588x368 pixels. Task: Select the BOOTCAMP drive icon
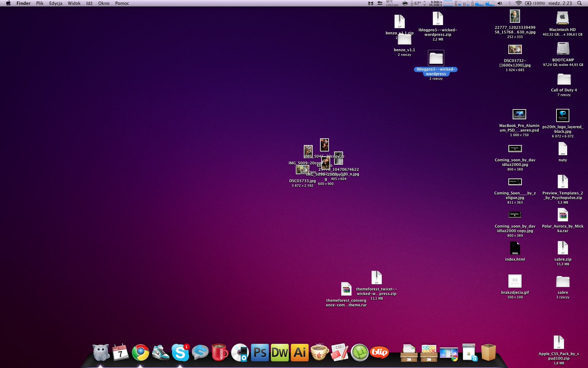click(x=563, y=48)
